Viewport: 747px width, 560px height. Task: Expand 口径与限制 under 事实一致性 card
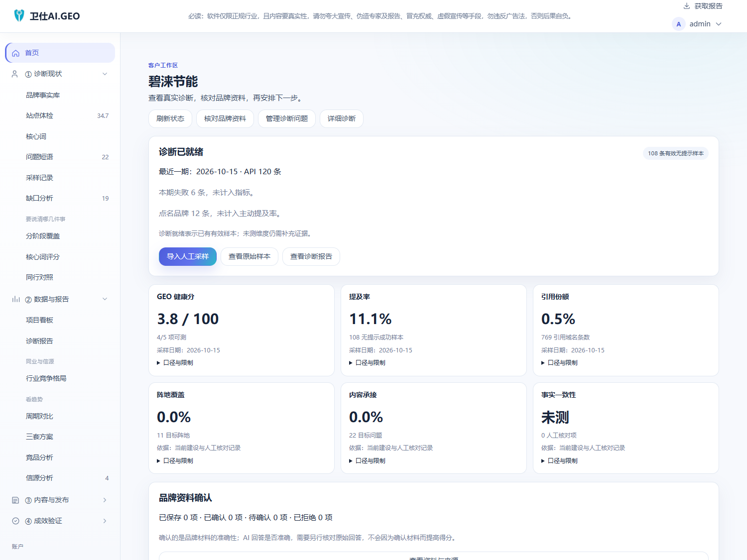click(560, 461)
